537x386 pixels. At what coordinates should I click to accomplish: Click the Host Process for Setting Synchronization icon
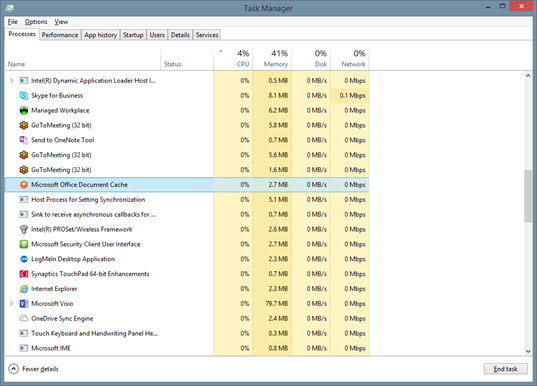coord(24,199)
